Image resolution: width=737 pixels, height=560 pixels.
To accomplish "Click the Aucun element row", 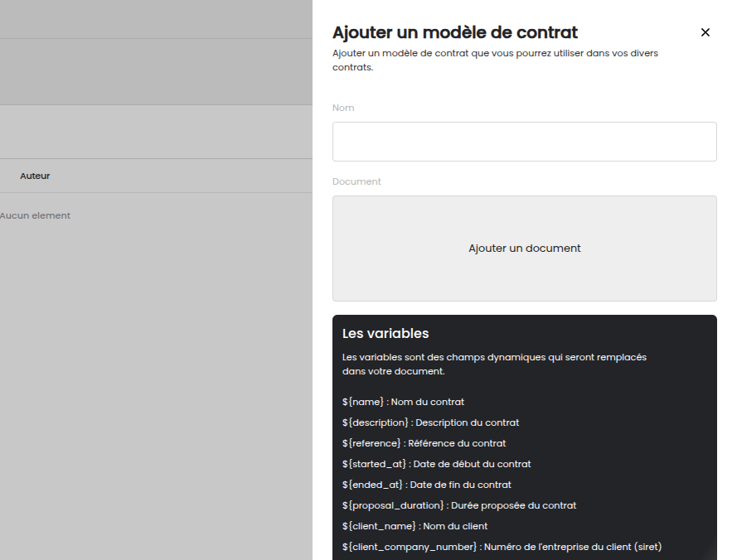I will 36,215.
